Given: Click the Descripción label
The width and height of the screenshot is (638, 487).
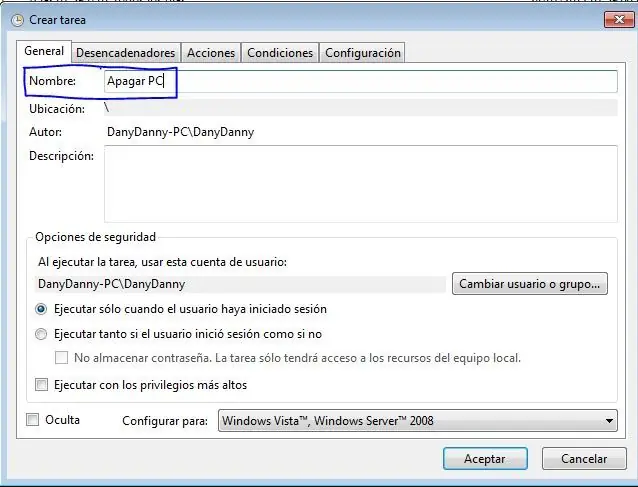Looking at the screenshot, I should coord(61,156).
